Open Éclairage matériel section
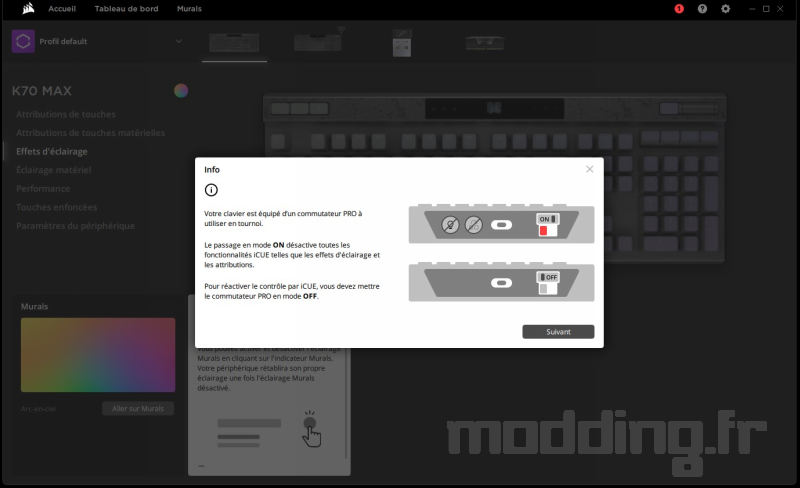The width and height of the screenshot is (800, 488). 54,170
